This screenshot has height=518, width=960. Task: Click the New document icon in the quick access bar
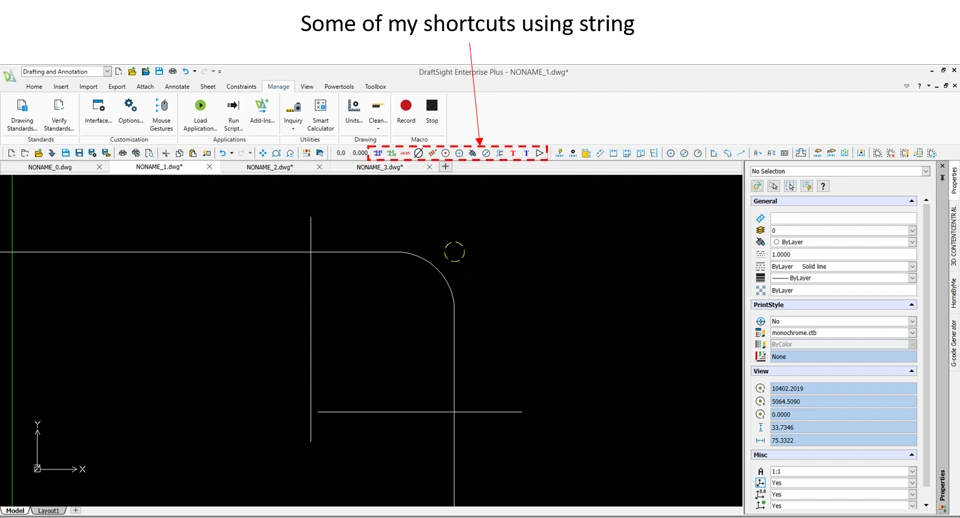(119, 72)
